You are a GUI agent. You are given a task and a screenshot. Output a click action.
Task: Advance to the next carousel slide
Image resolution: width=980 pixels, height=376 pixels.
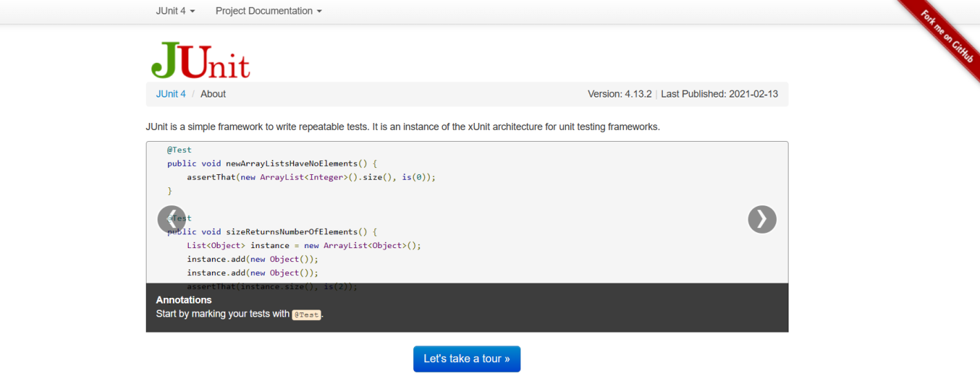[762, 219]
